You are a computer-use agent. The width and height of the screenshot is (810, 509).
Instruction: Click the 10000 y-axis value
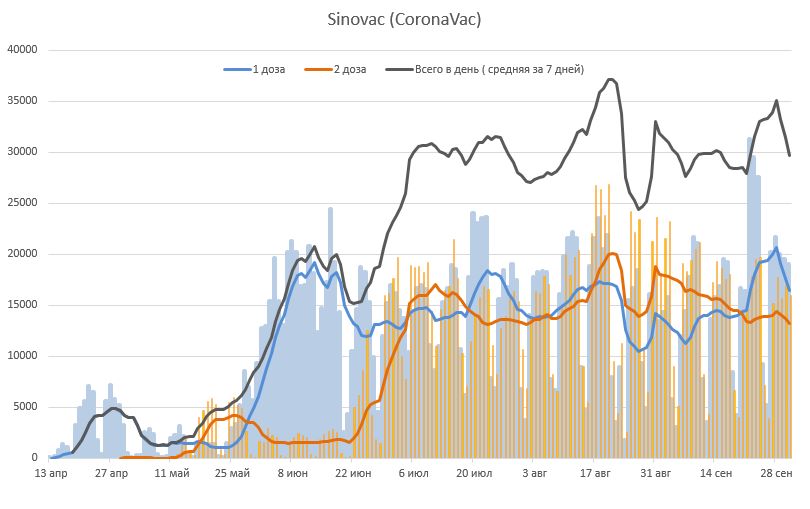pyautogui.click(x=22, y=356)
